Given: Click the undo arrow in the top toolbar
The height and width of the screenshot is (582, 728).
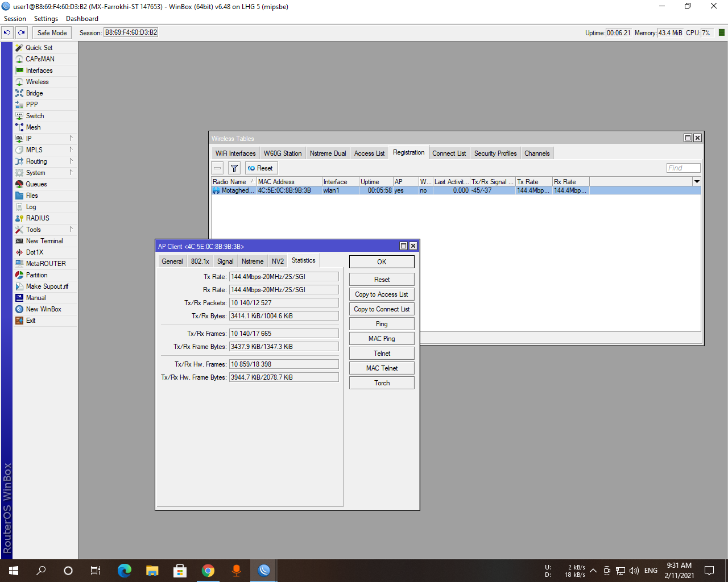Looking at the screenshot, I should point(7,32).
